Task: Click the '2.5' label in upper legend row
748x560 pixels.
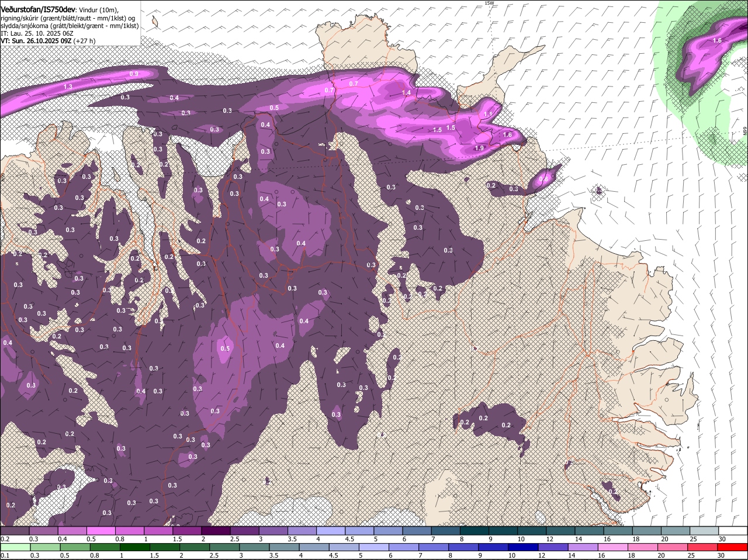Action: (x=234, y=538)
